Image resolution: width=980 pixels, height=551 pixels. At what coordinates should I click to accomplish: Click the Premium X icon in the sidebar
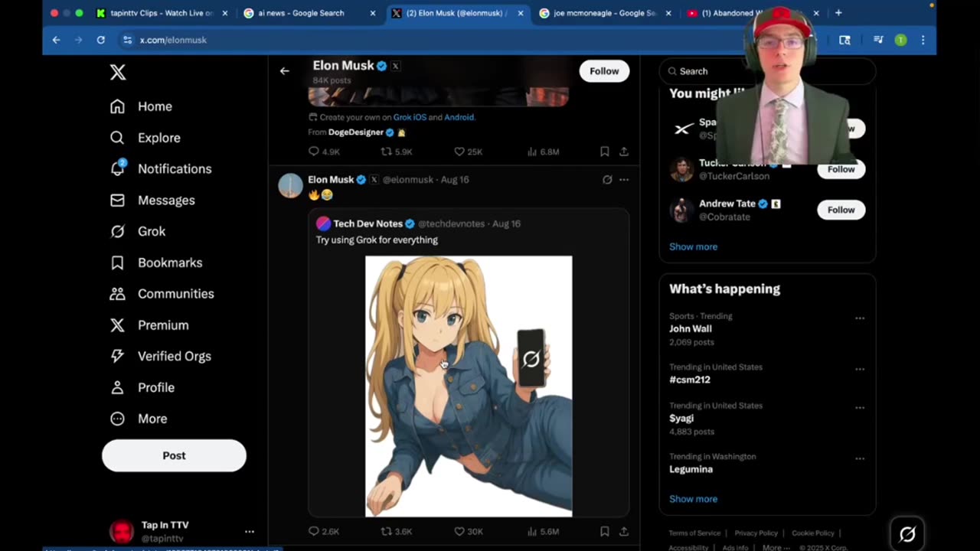[117, 325]
